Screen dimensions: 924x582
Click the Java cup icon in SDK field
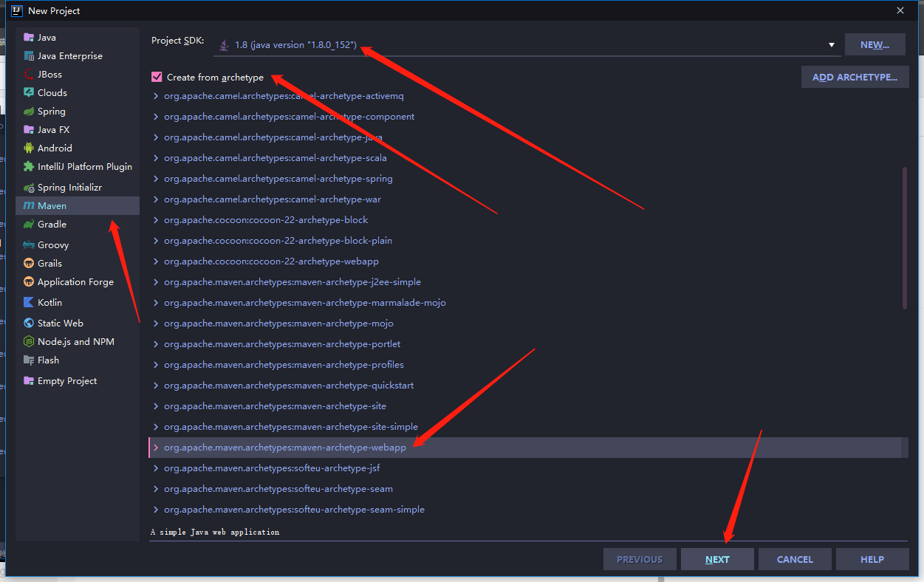point(224,45)
